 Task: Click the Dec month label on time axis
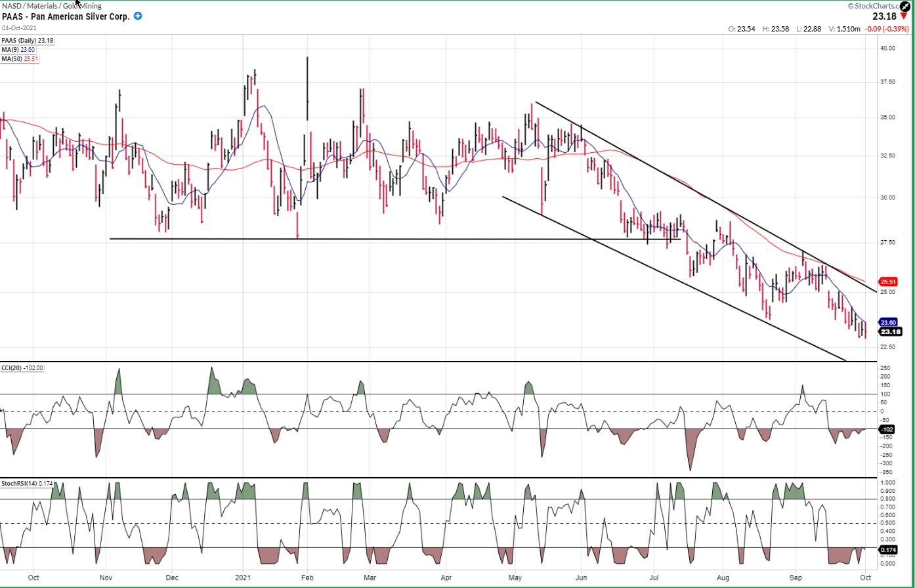click(x=172, y=578)
